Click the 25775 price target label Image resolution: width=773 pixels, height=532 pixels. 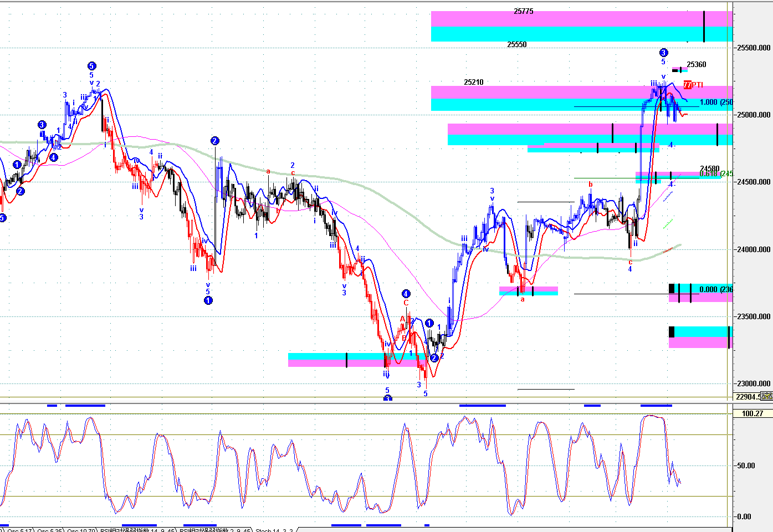pos(523,11)
